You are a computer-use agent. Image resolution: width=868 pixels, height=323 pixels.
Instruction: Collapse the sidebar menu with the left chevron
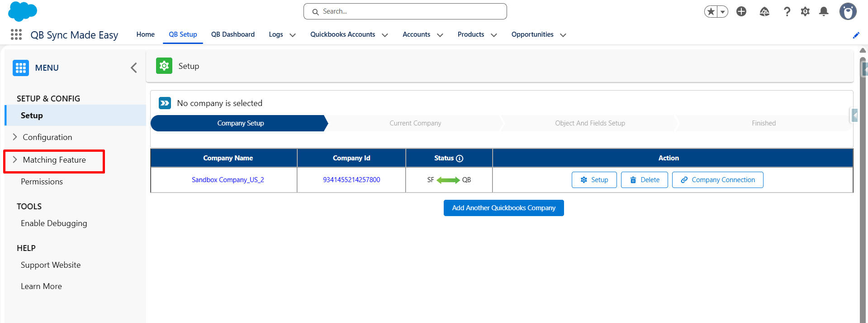point(134,68)
